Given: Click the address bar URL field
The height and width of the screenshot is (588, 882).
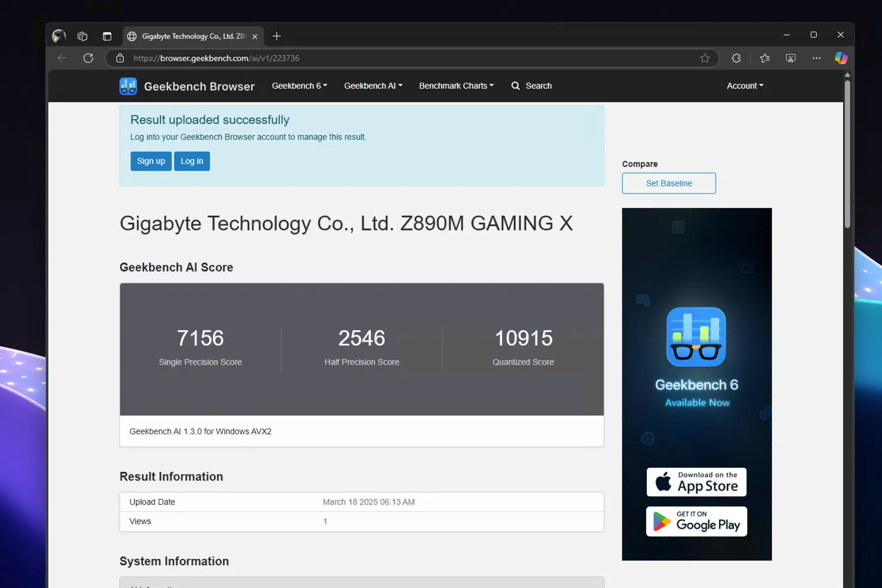Looking at the screenshot, I should pyautogui.click(x=412, y=58).
